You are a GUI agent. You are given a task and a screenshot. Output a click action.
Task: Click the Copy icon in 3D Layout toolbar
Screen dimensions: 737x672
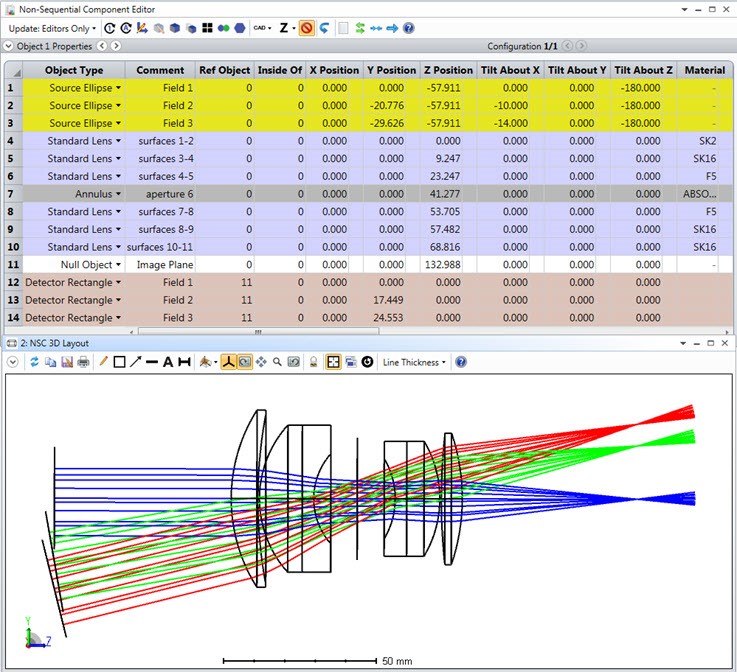click(x=50, y=362)
